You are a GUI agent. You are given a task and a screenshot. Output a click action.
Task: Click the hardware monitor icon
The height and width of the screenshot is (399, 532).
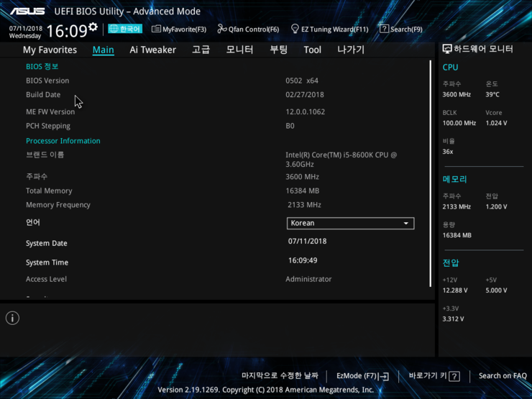pos(447,49)
